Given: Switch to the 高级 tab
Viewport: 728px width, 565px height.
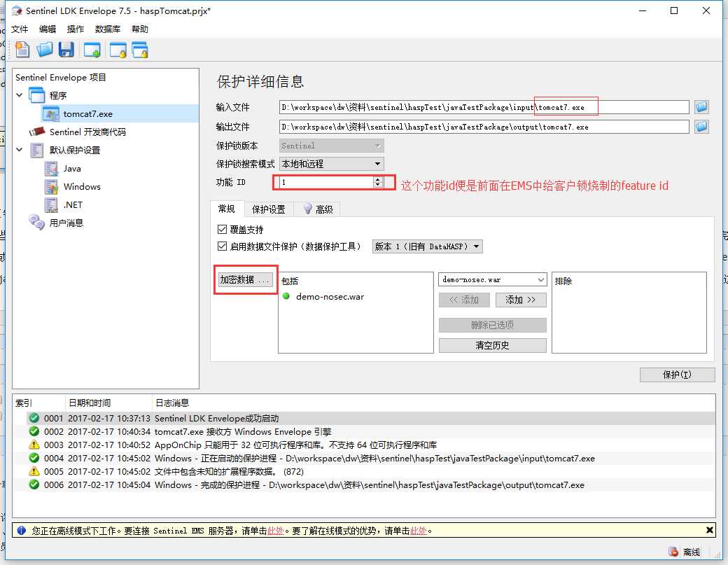Looking at the screenshot, I should pos(318,209).
